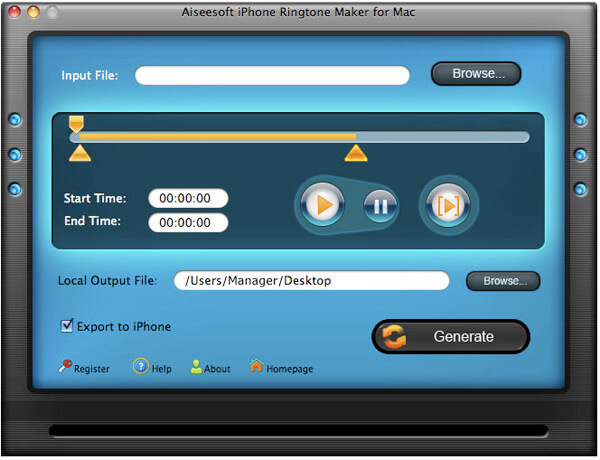Click the Generate ringtone button
The height and width of the screenshot is (460, 600).
click(x=450, y=337)
